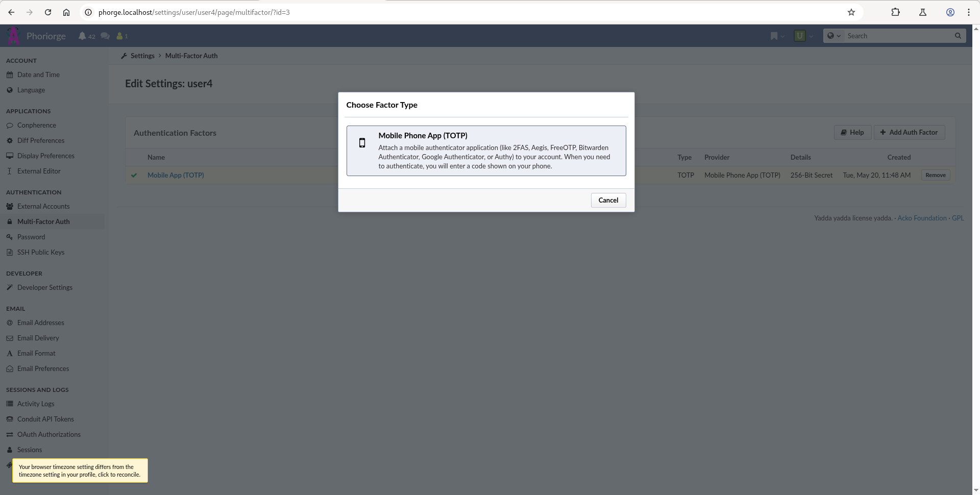Open External Editor settings
The height and width of the screenshot is (495, 980).
(x=39, y=171)
